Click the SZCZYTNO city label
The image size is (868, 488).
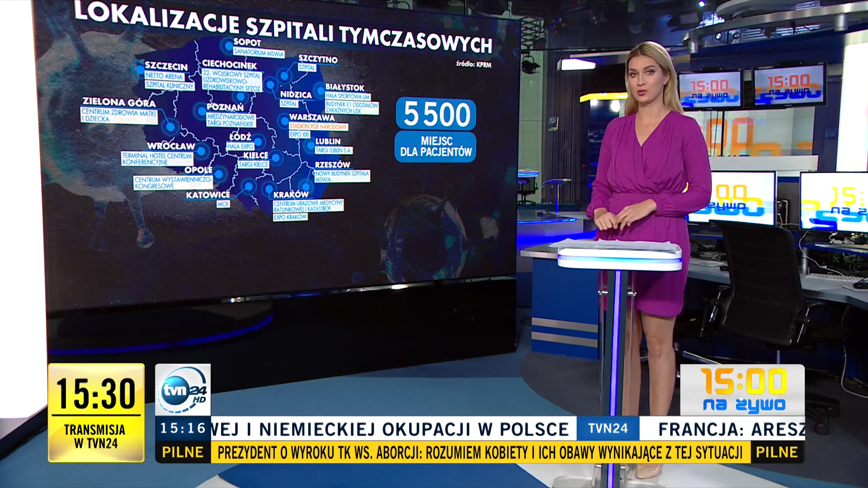pos(318,59)
